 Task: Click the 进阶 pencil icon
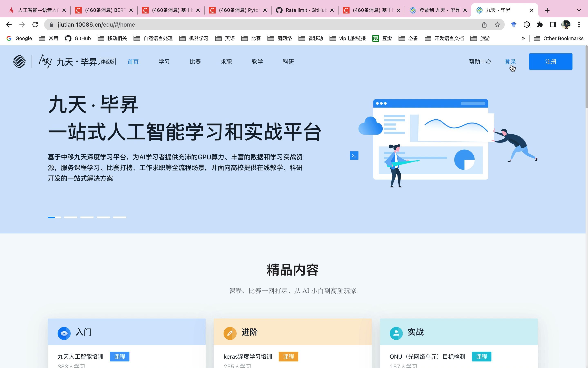[230, 333]
